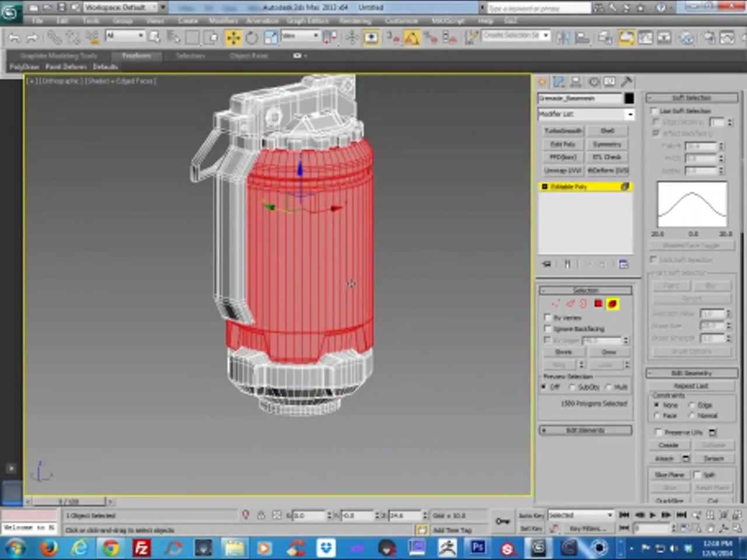Viewport: 747px width, 560px height.
Task: Activate the Rotate tool in toolbar
Action: coord(252,38)
